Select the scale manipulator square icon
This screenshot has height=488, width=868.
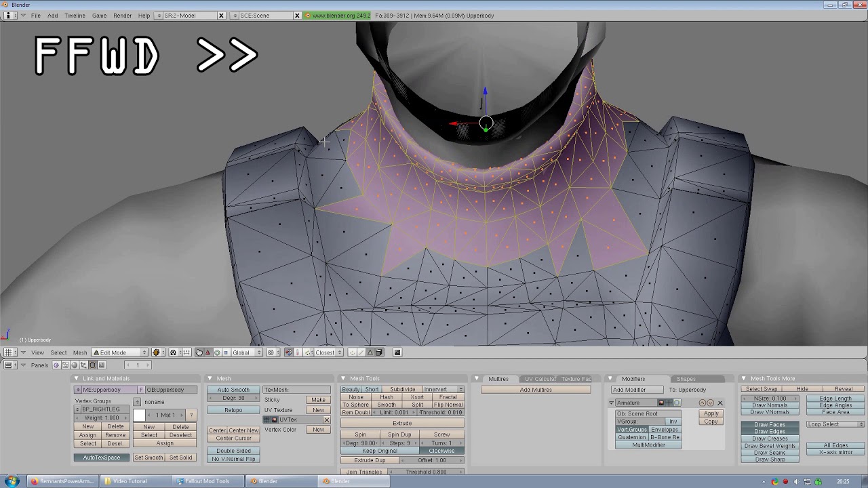[x=226, y=352]
